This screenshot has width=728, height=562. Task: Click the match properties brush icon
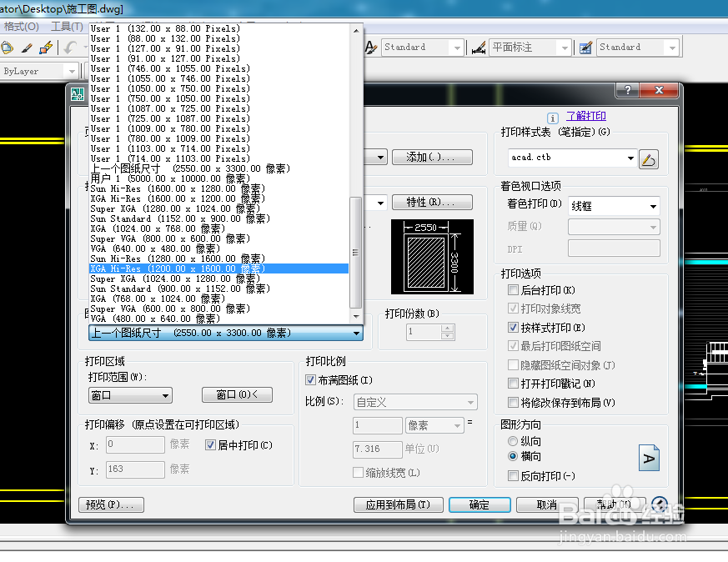pos(27,48)
